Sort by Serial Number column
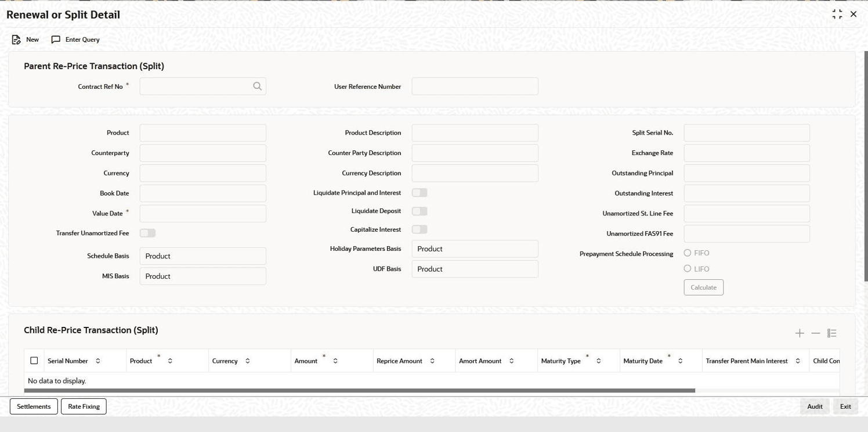 [98, 361]
